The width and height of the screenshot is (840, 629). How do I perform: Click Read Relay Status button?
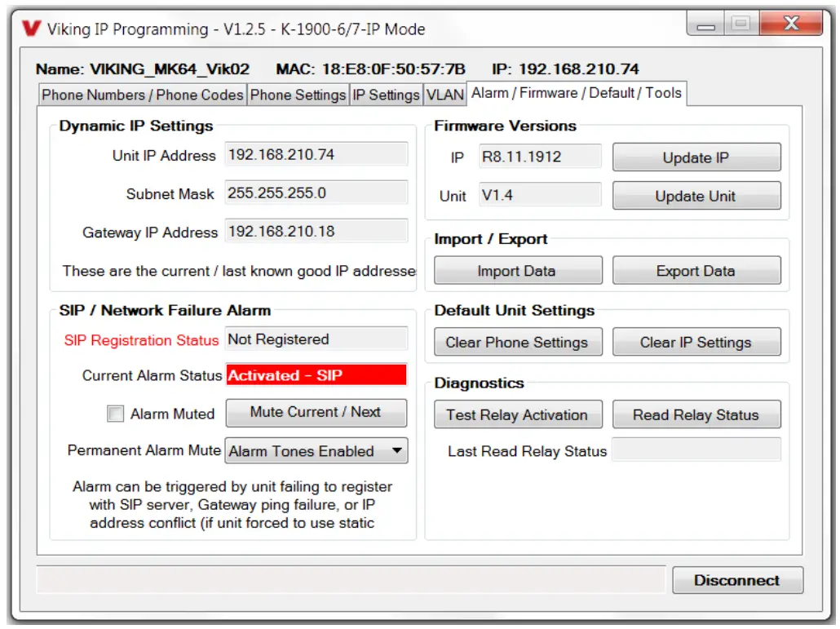(x=696, y=414)
